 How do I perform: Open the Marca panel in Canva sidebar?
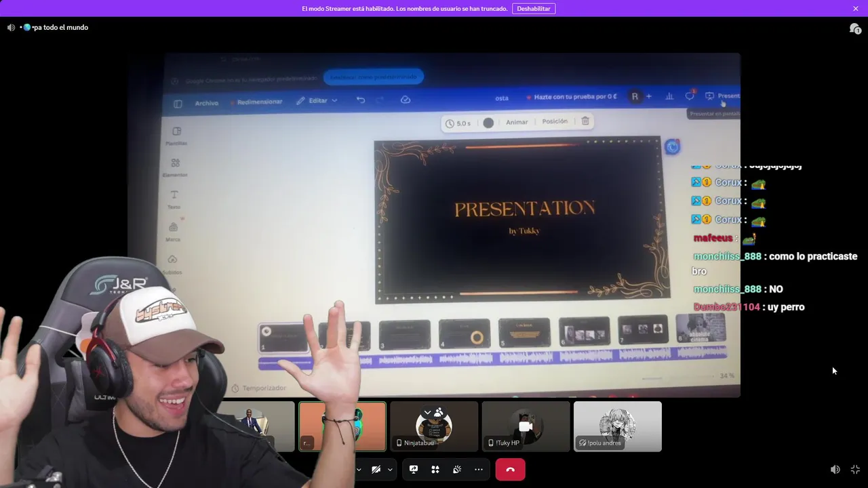[x=173, y=232]
